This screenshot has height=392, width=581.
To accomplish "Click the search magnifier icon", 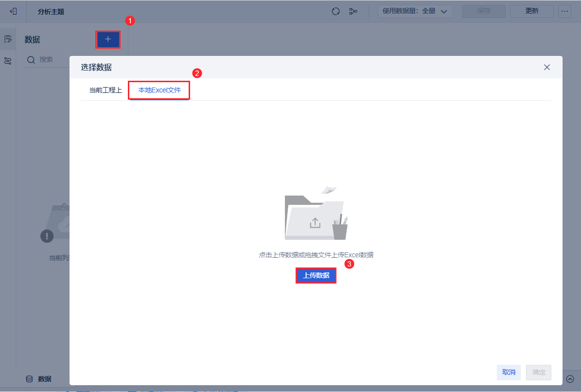I will pos(31,60).
